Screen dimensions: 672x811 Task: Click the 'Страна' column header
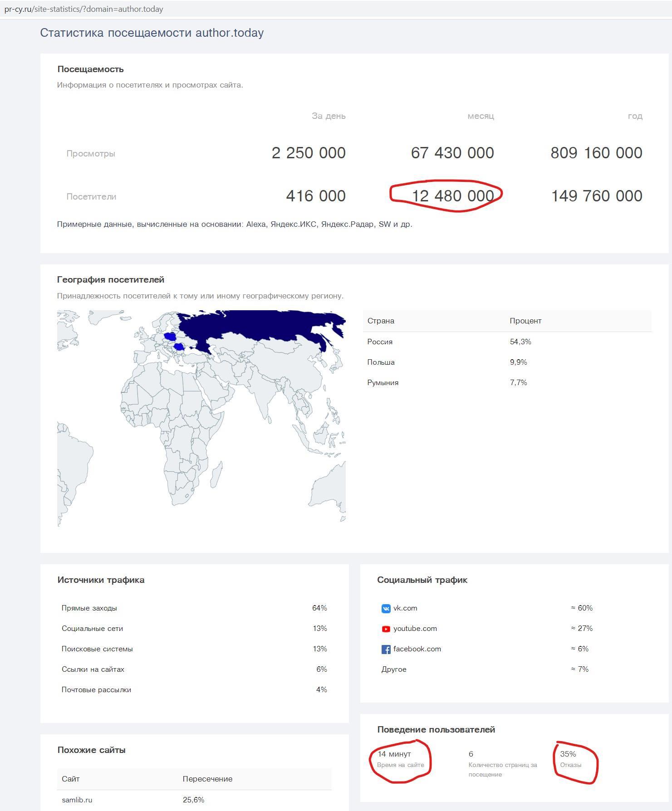381,321
